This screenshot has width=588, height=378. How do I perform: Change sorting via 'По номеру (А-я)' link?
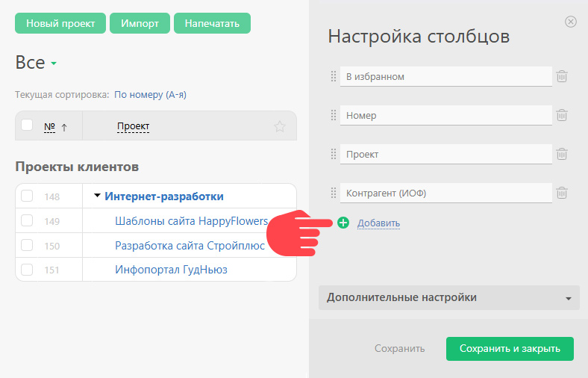[x=150, y=95]
